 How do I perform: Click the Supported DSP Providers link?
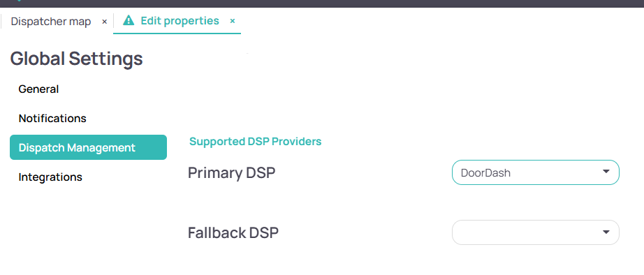point(256,142)
